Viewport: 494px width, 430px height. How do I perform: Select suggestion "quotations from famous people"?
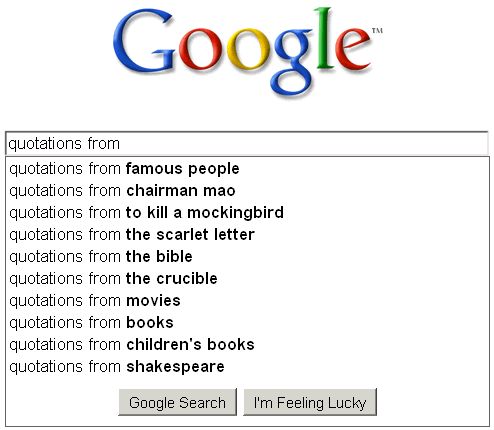[x=247, y=169]
